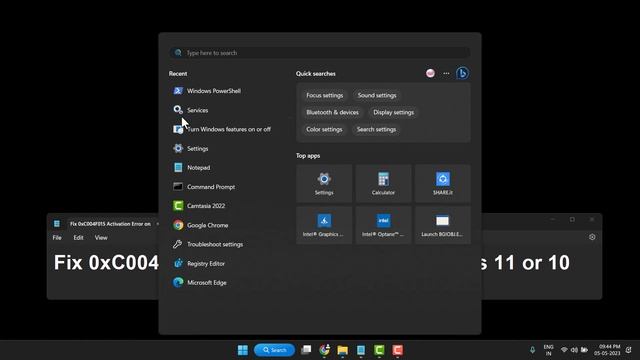
Task: Open Services from the Recent list
Action: tap(191, 110)
